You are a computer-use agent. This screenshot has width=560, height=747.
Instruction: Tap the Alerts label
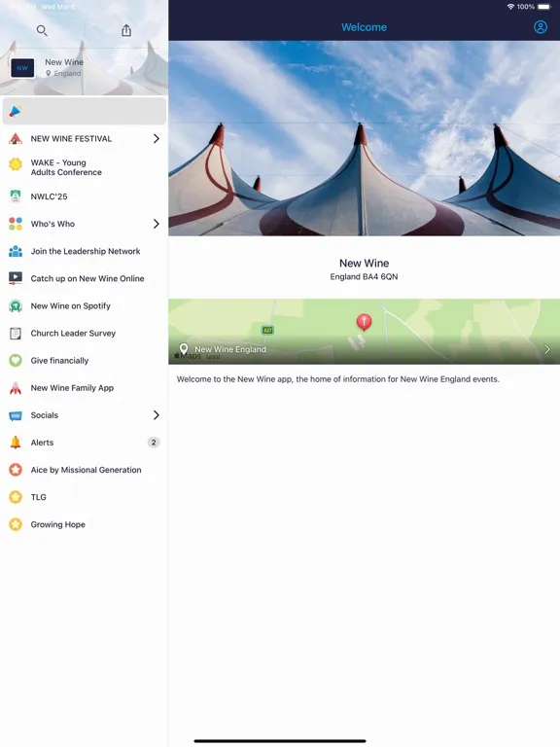[42, 443]
